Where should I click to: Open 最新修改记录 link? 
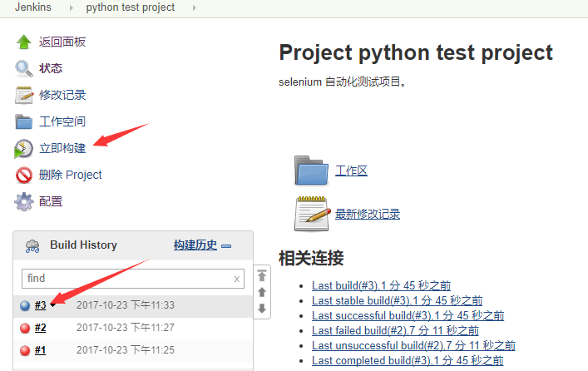(x=368, y=214)
